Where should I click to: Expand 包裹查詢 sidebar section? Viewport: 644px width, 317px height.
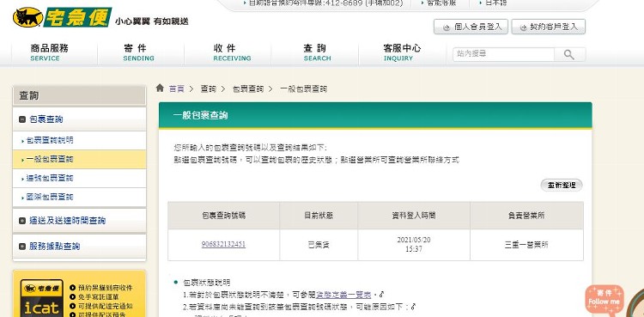point(79,119)
